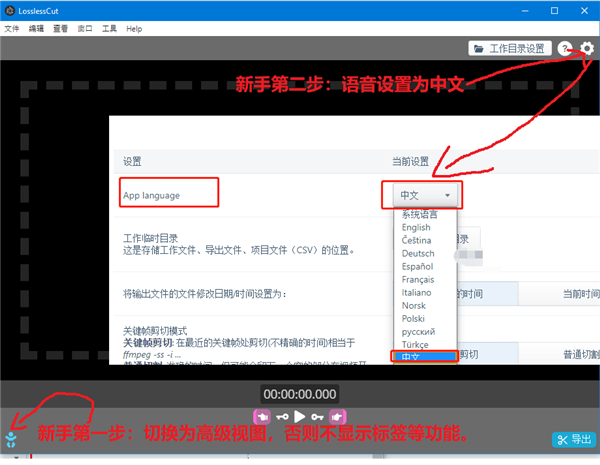Open 工作目录设置 working directory button
Screen dimensions: 600x465
pos(510,49)
